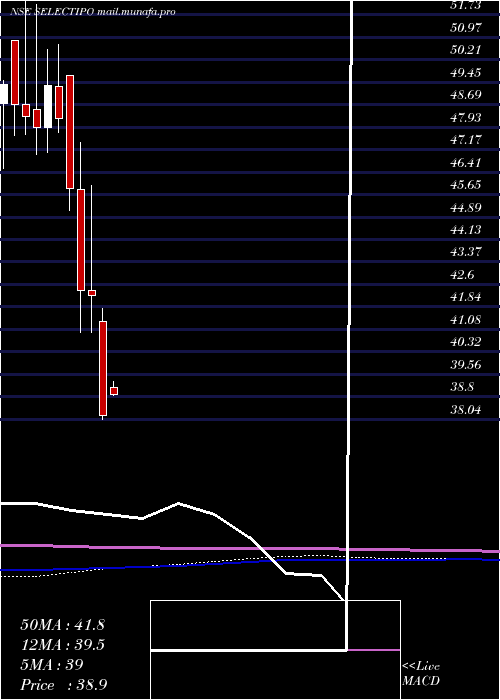Select the 38.04 price axis label
Image resolution: width=500 pixels, height=700 pixels.
tap(466, 410)
